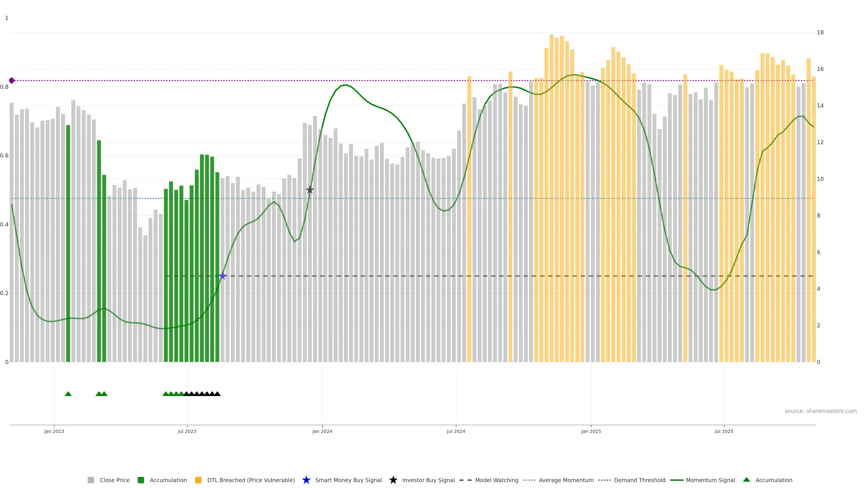The width and height of the screenshot is (868, 488).
Task: Click the blue star legend icon
Action: click(x=306, y=480)
